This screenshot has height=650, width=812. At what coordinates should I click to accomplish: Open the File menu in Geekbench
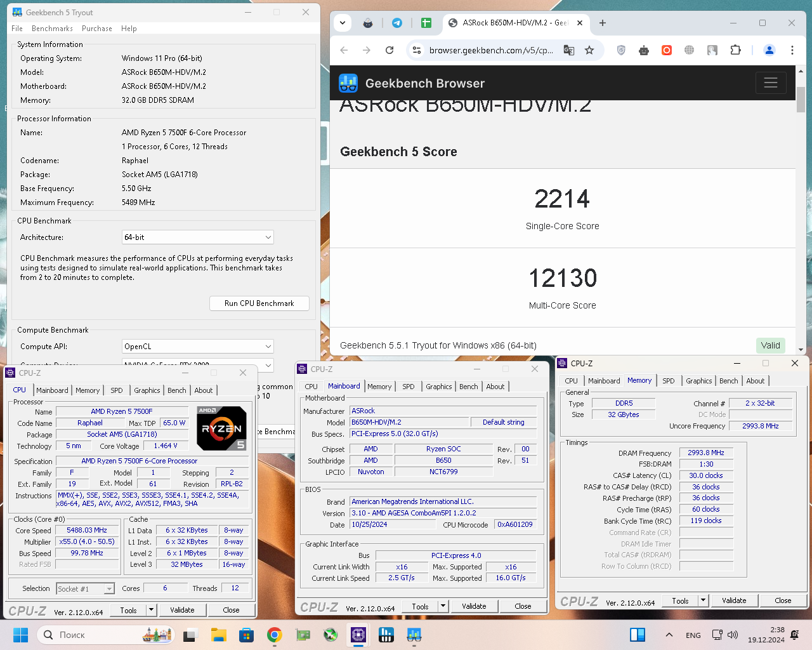[17, 29]
